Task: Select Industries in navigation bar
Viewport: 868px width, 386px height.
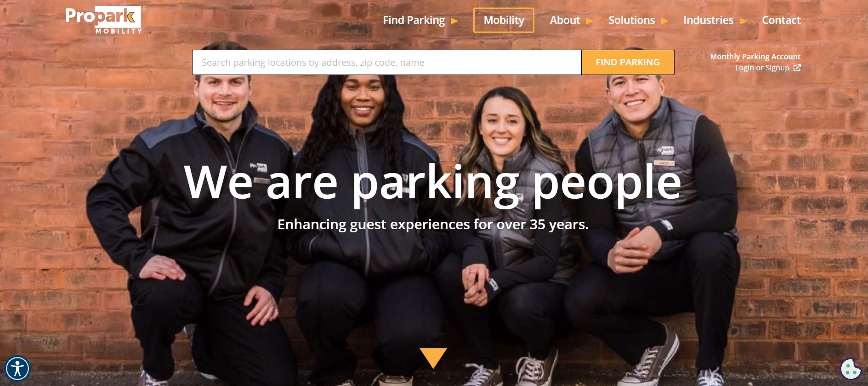Action: click(708, 20)
